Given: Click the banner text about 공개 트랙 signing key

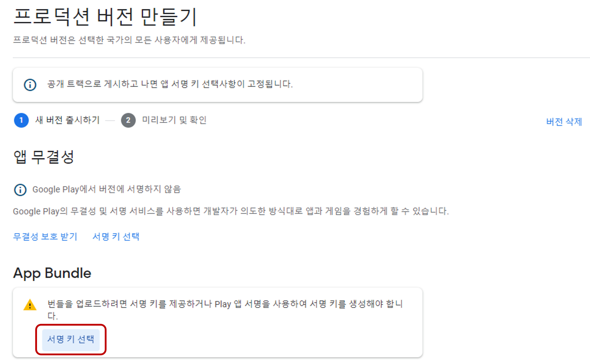Looking at the screenshot, I should coord(170,84).
